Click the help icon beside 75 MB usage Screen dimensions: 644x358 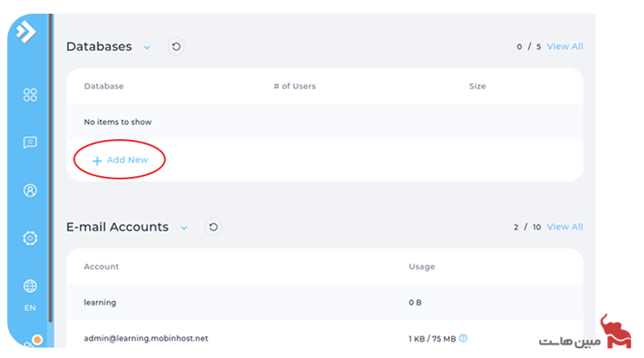(x=463, y=339)
